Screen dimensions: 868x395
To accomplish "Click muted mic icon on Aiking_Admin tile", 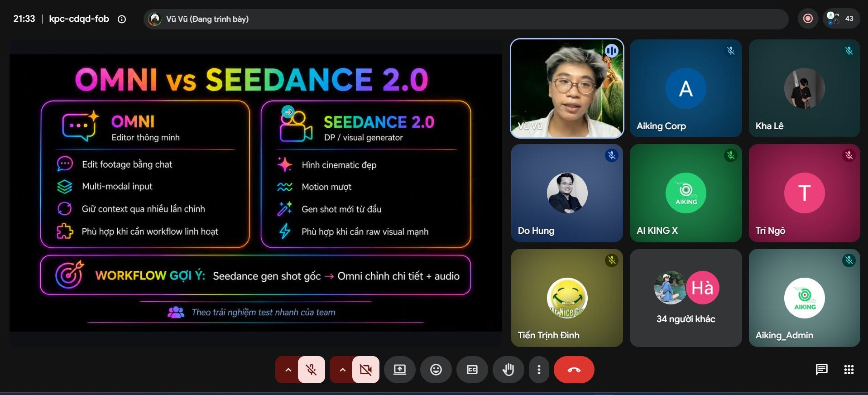I will click(x=849, y=260).
